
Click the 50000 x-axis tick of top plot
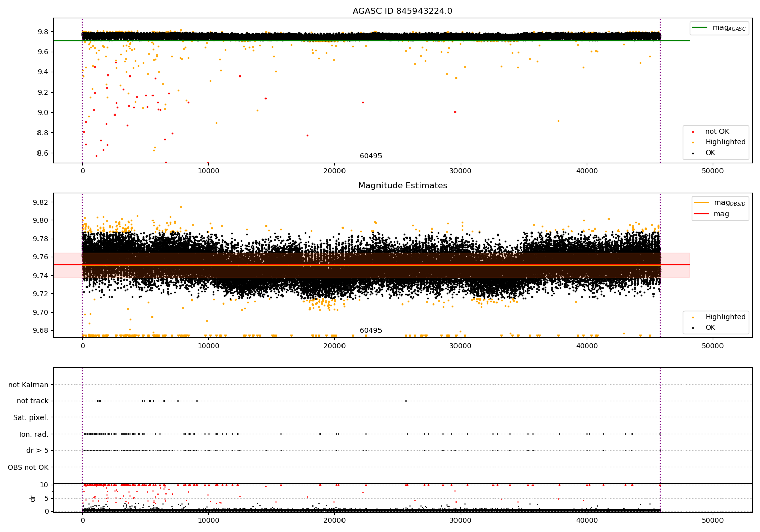pyautogui.click(x=713, y=171)
